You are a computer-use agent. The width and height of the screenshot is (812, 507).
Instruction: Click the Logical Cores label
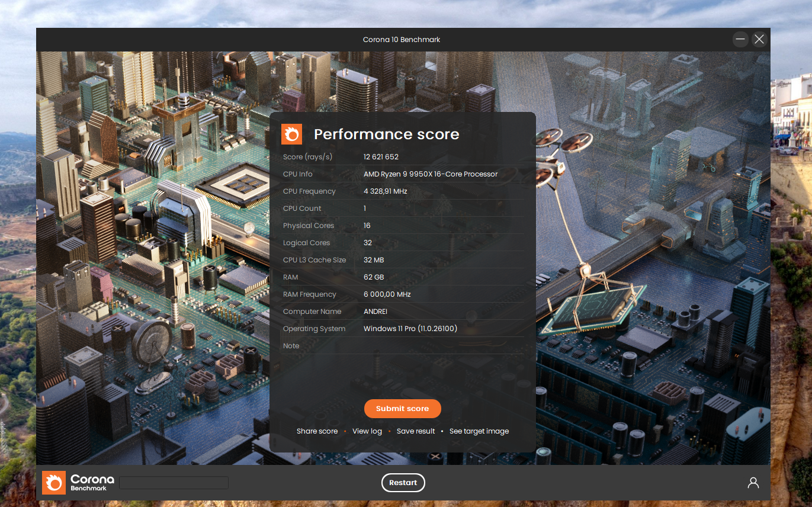(x=306, y=243)
